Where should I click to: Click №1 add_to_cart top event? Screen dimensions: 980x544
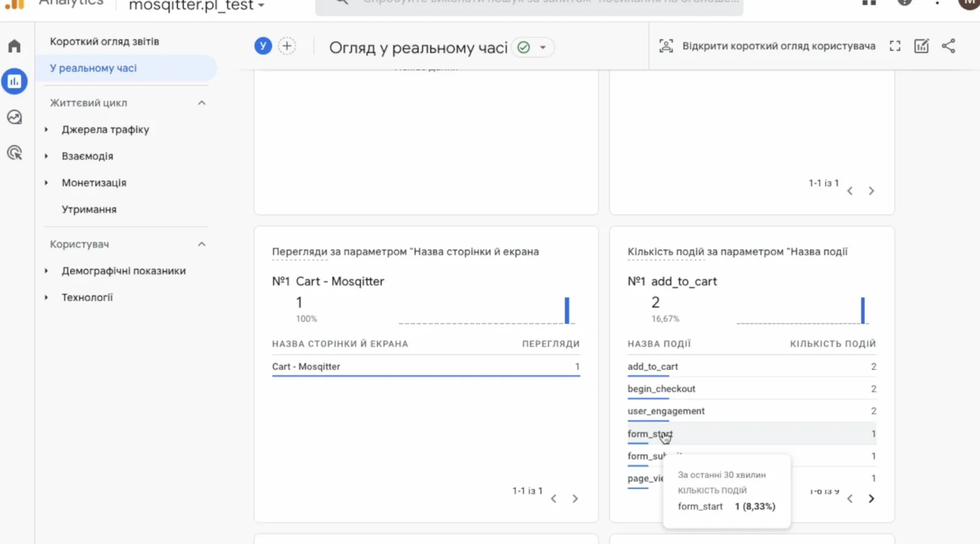672,281
